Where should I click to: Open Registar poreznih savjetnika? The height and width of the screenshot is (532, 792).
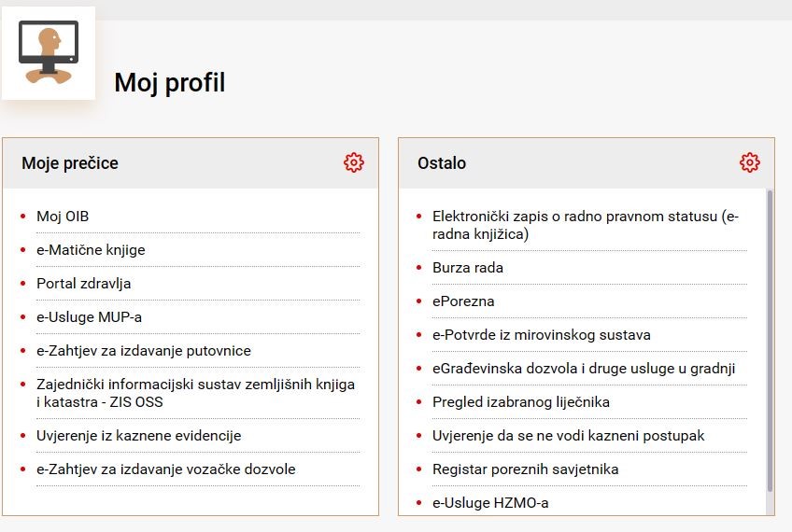tap(525, 469)
